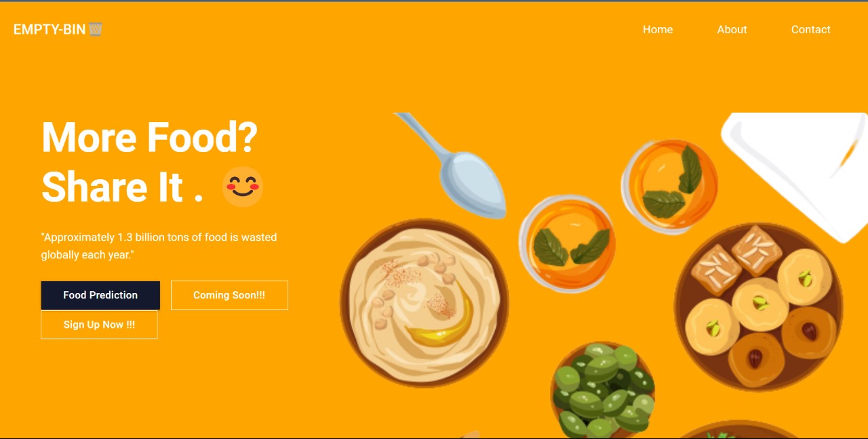Open the Contact navigation link
The width and height of the screenshot is (868, 439).
coord(811,29)
